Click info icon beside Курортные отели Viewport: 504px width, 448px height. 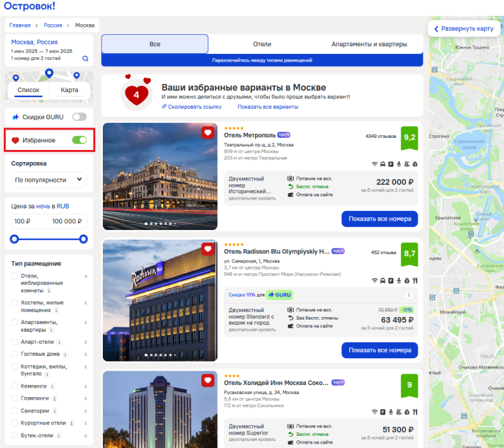[71, 423]
